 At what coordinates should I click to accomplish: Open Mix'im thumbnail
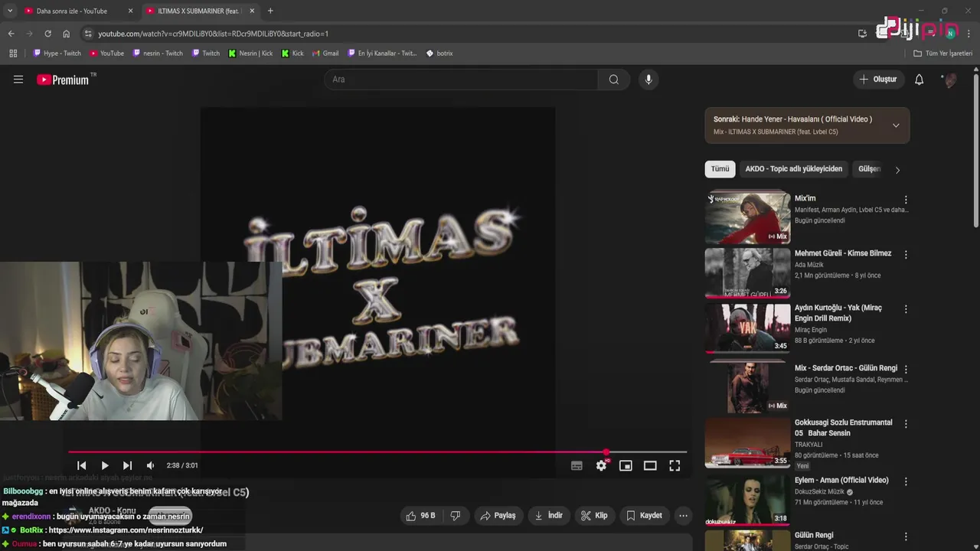click(x=748, y=218)
